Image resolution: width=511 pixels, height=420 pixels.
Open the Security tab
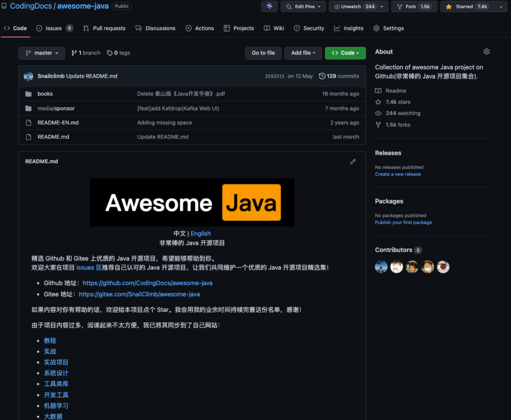click(x=309, y=28)
